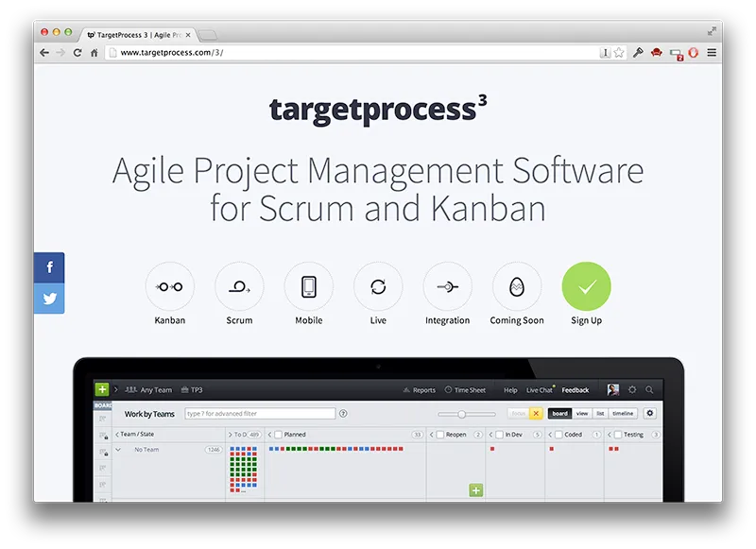Check the Planned column checkbox
Screen dimensions: 756x549
[x=278, y=435]
